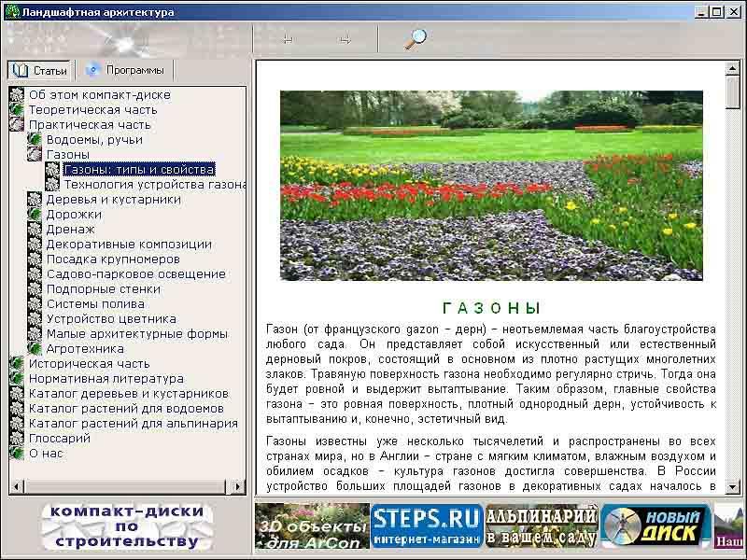
Task: Open Технология устройства газона article
Action: point(155,185)
